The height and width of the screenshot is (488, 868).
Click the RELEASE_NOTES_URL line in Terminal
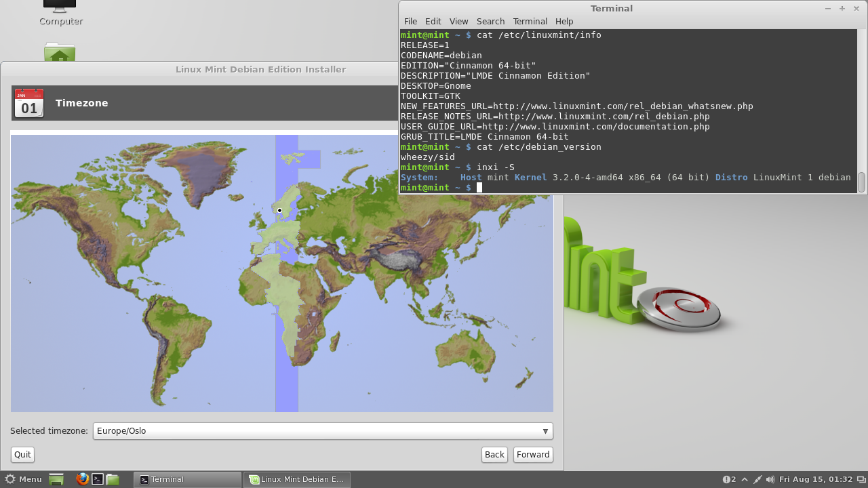pos(555,117)
